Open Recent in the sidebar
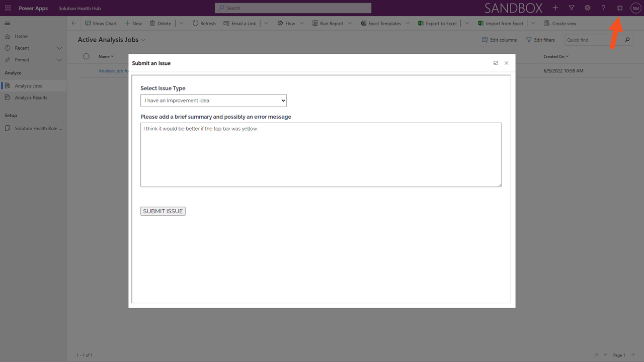Viewport: 644px width, 362px height. point(22,48)
